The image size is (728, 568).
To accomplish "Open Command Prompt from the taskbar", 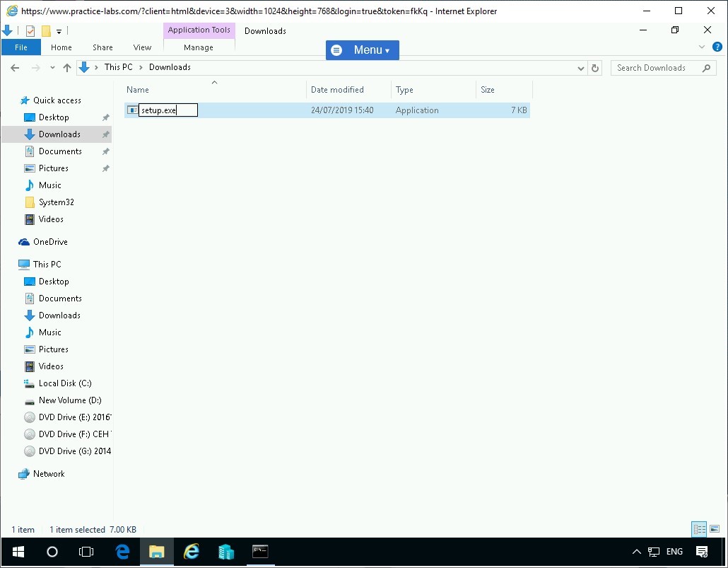I will point(260,552).
